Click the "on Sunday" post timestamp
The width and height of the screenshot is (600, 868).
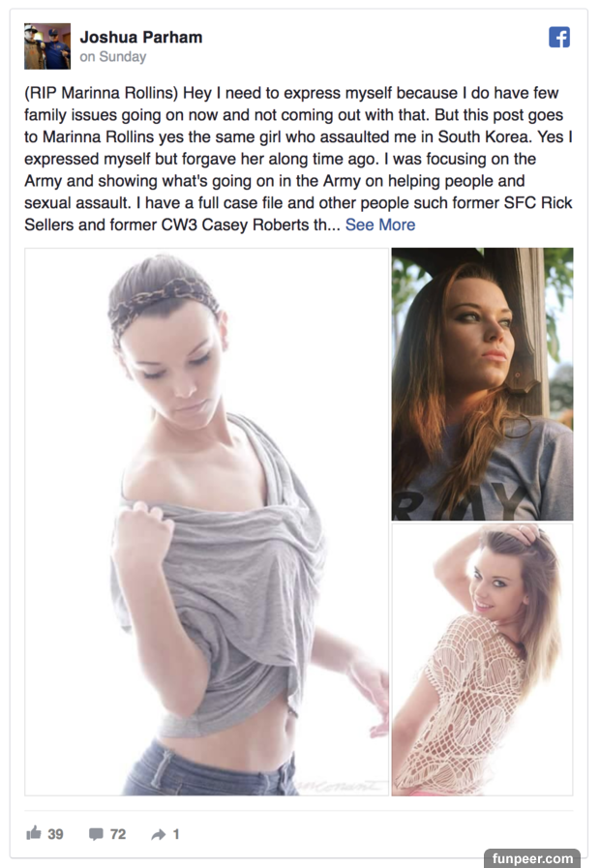tap(113, 56)
